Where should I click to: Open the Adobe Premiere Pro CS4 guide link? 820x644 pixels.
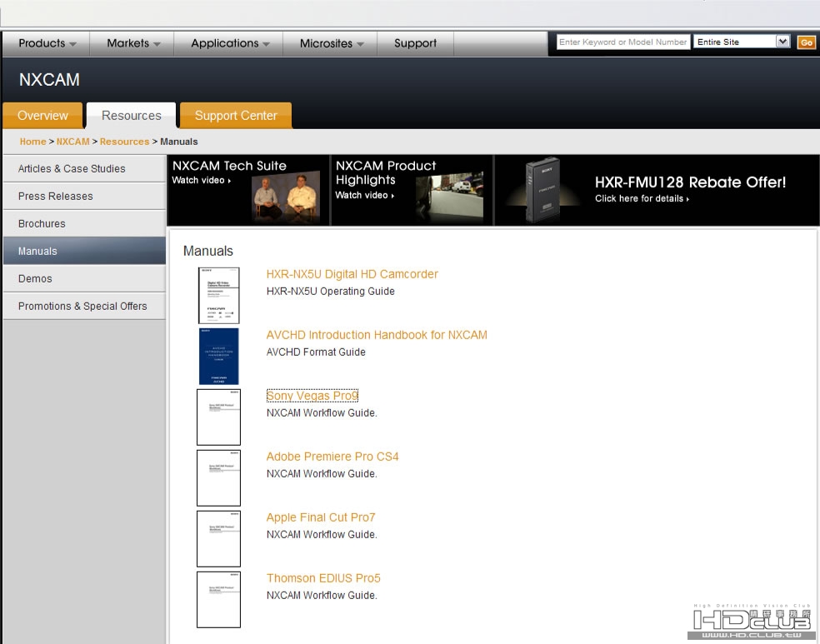332,457
